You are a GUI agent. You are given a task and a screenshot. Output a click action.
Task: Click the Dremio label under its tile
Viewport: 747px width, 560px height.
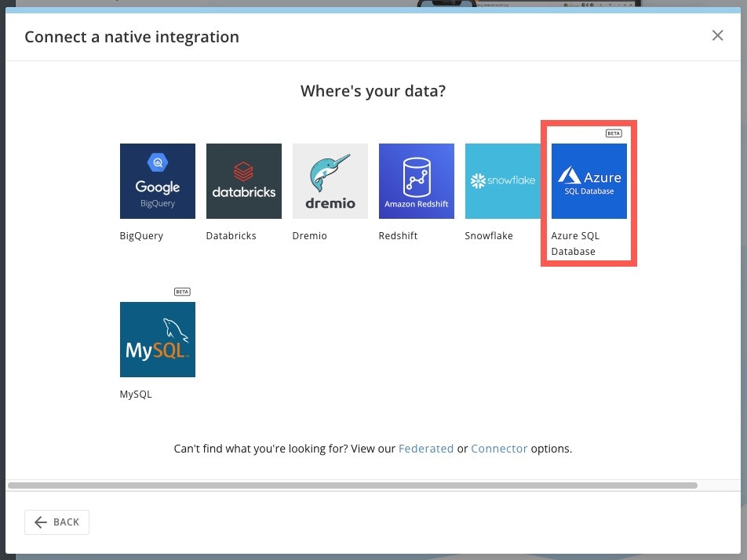click(309, 235)
